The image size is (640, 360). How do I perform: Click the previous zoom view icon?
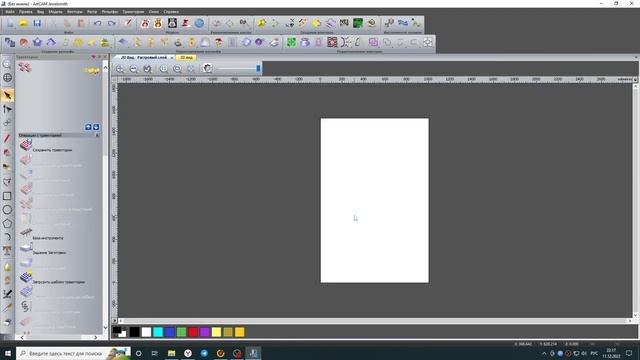click(147, 69)
